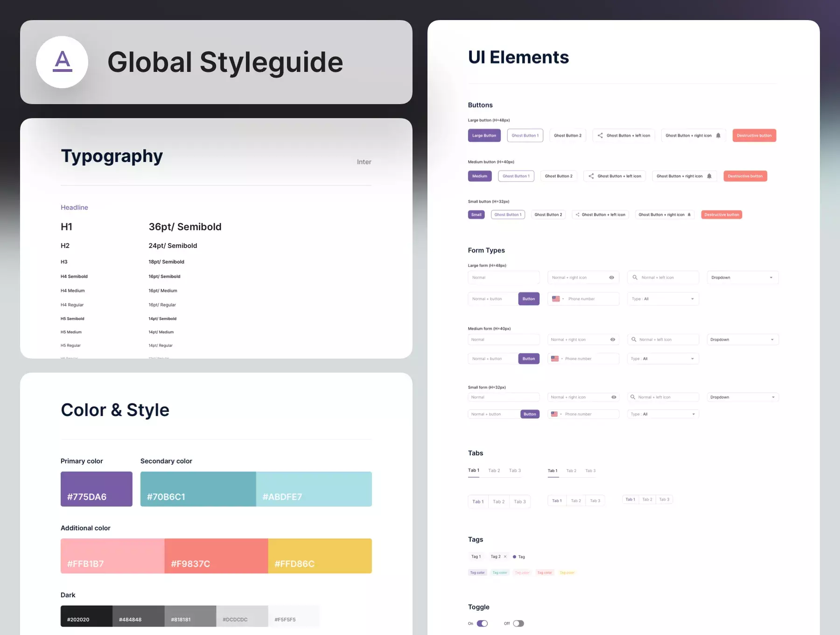Click the primary color swatch #775DA6
840x635 pixels.
coord(97,489)
